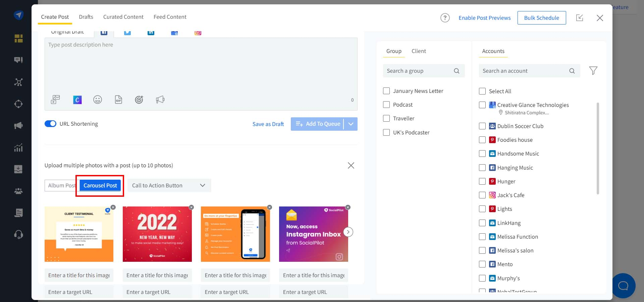Switch to the Client tab
The width and height of the screenshot is (644, 302).
419,51
